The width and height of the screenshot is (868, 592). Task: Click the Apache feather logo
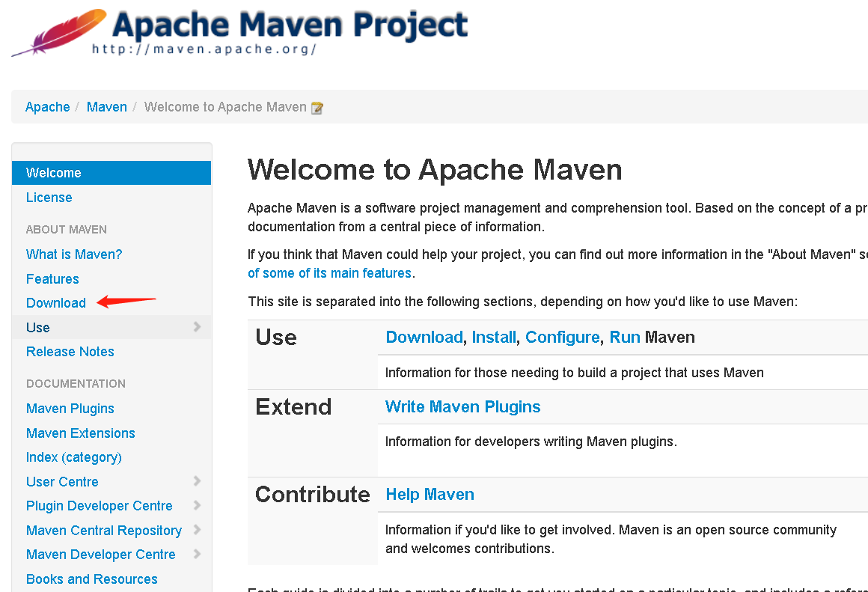point(58,32)
